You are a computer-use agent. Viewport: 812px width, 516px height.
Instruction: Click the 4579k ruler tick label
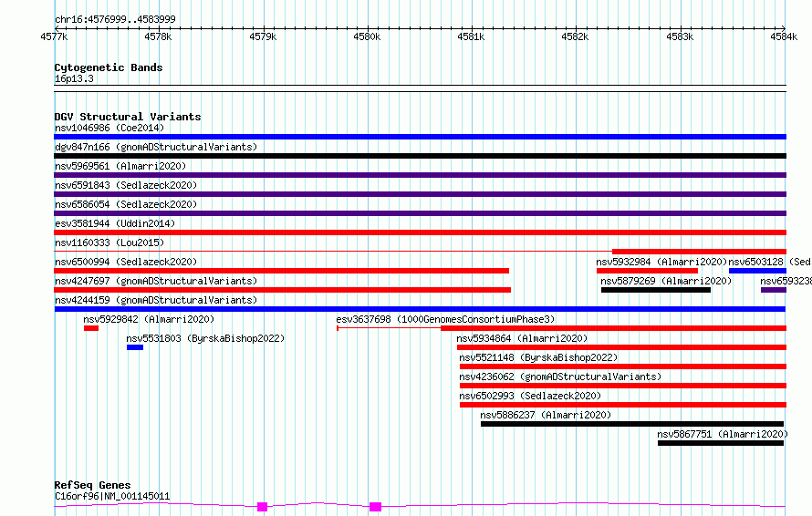tap(263, 36)
